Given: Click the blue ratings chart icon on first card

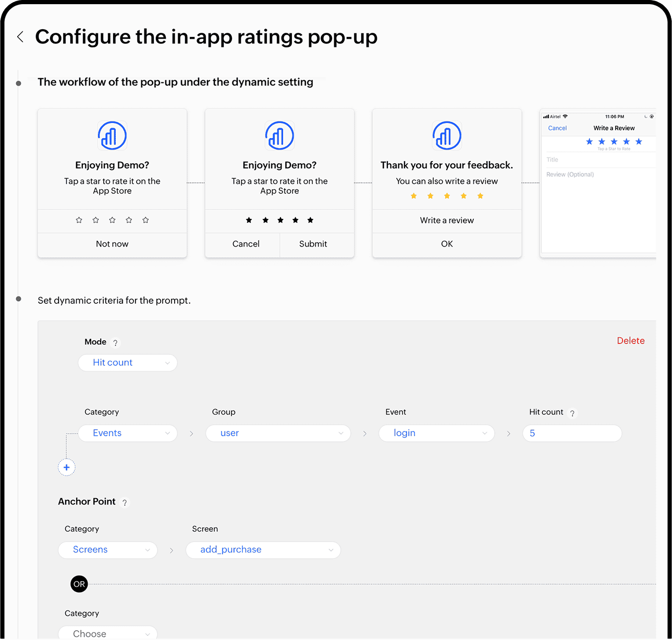Looking at the screenshot, I should [x=112, y=135].
